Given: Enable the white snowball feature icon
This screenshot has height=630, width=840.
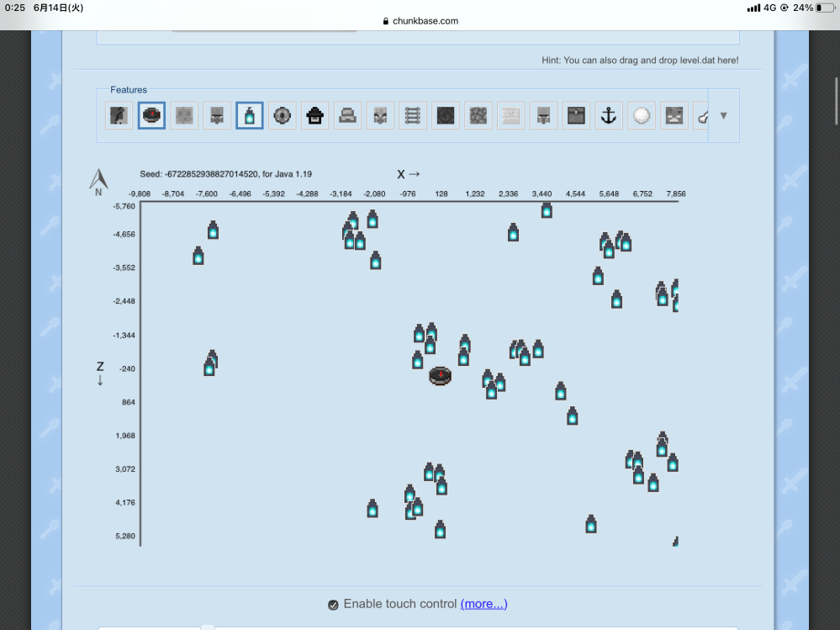Looking at the screenshot, I should 642,116.
